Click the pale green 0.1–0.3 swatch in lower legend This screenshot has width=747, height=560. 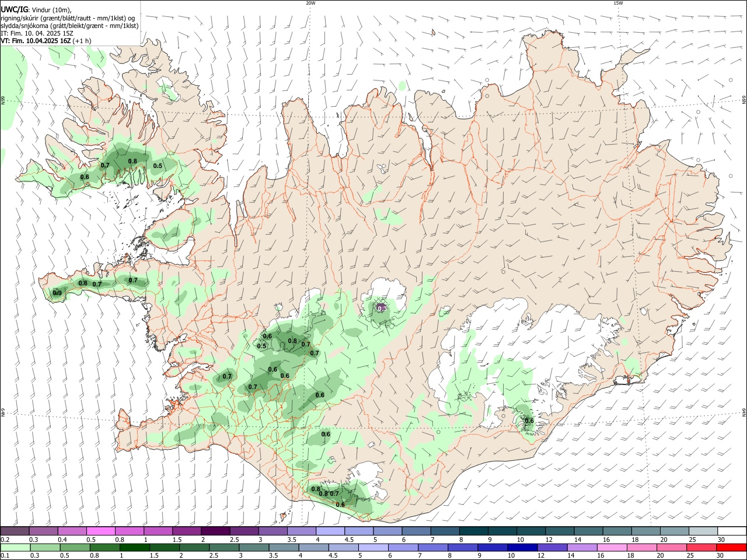(x=15, y=547)
